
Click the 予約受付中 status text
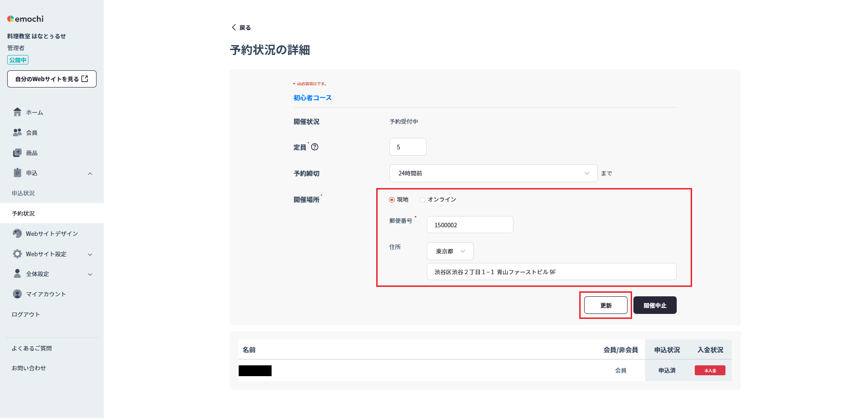click(x=404, y=121)
